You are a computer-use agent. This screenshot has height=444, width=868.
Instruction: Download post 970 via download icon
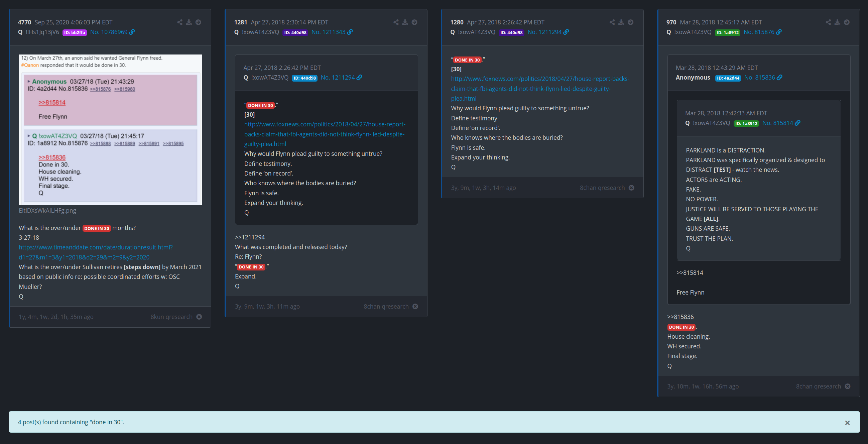pos(837,22)
